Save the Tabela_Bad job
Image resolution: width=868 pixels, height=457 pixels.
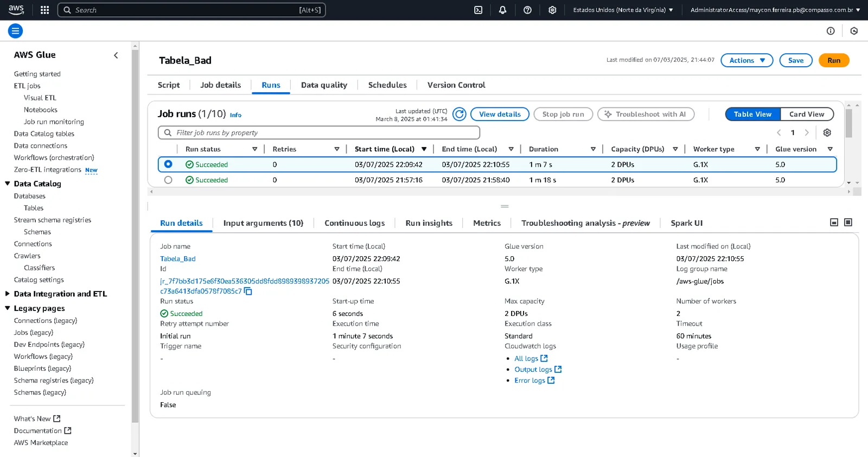[796, 60]
